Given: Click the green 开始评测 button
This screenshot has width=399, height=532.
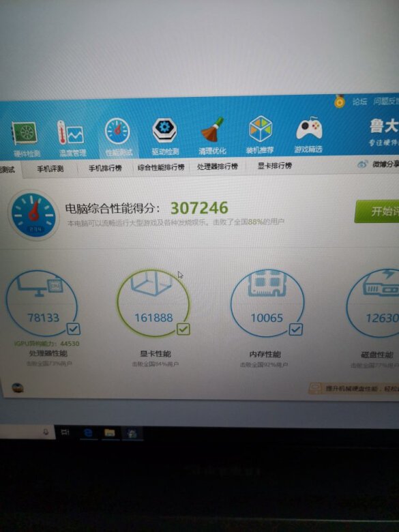Looking at the screenshot, I should click(x=377, y=211).
